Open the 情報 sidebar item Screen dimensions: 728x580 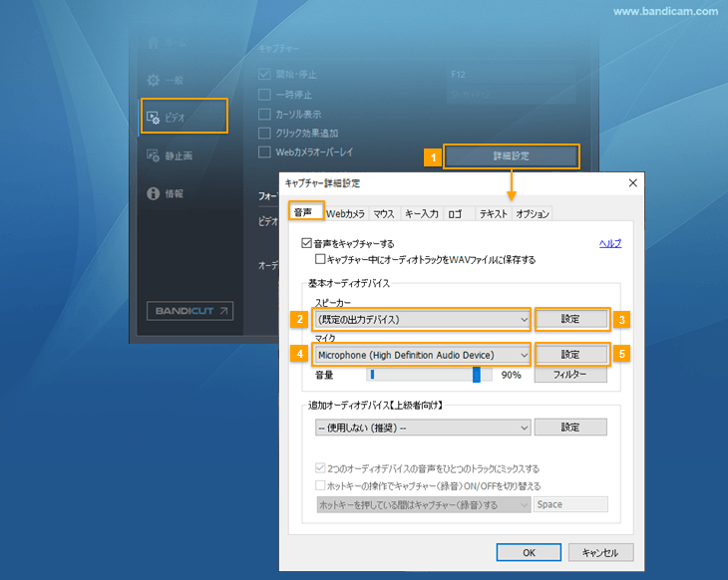pos(165,193)
